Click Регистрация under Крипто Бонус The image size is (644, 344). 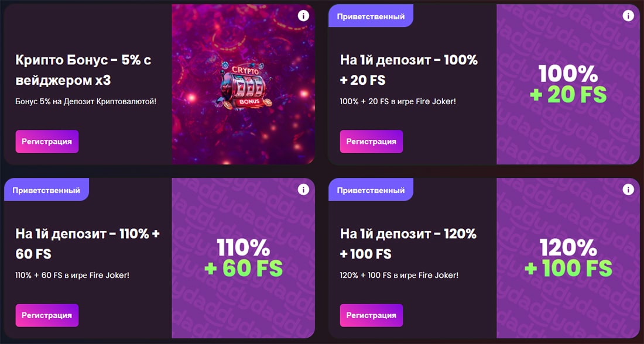tap(47, 142)
